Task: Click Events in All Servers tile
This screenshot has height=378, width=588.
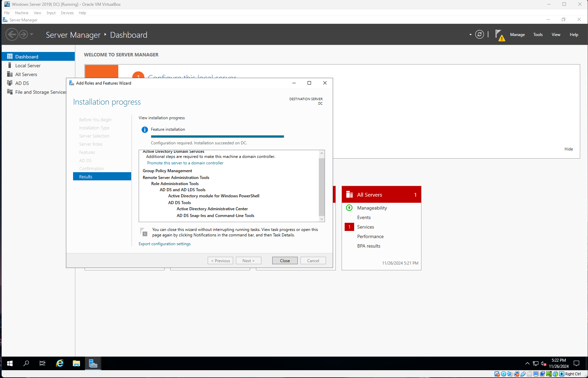Action: (x=364, y=217)
